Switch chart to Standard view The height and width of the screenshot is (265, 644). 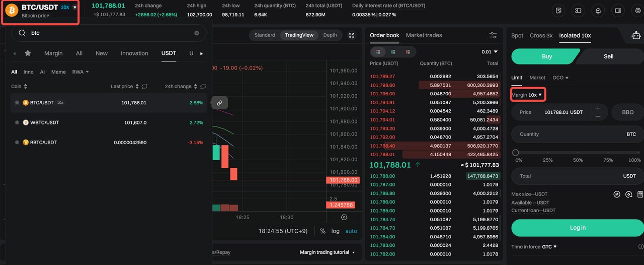(x=265, y=35)
